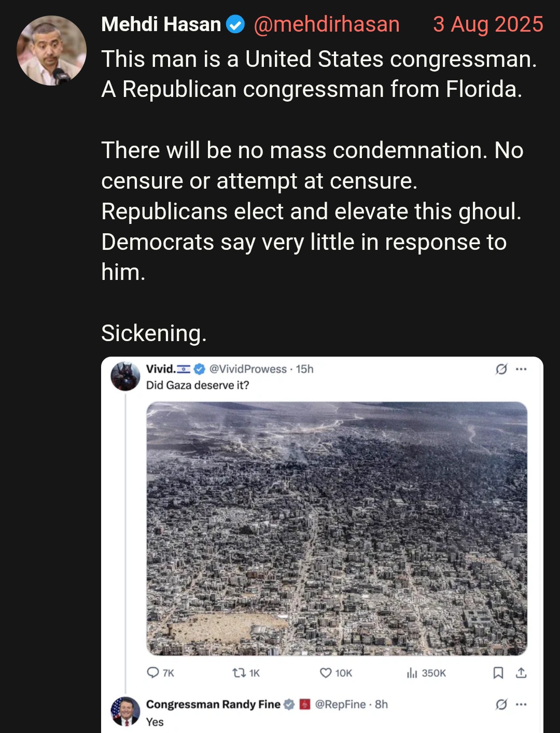
Task: Click Vivid's blue verified checkmark
Action: tap(199, 369)
